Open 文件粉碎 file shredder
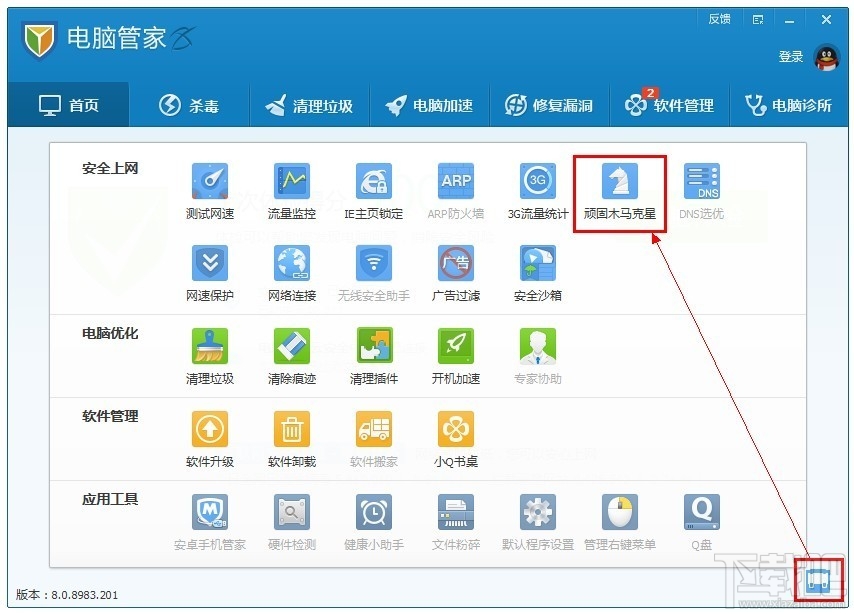The image size is (854, 614). pos(456,522)
